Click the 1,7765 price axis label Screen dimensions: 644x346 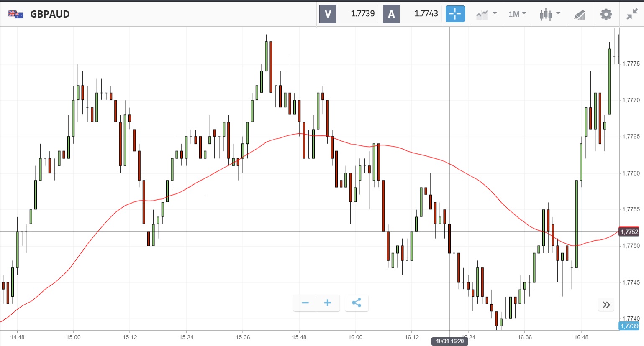pyautogui.click(x=631, y=137)
